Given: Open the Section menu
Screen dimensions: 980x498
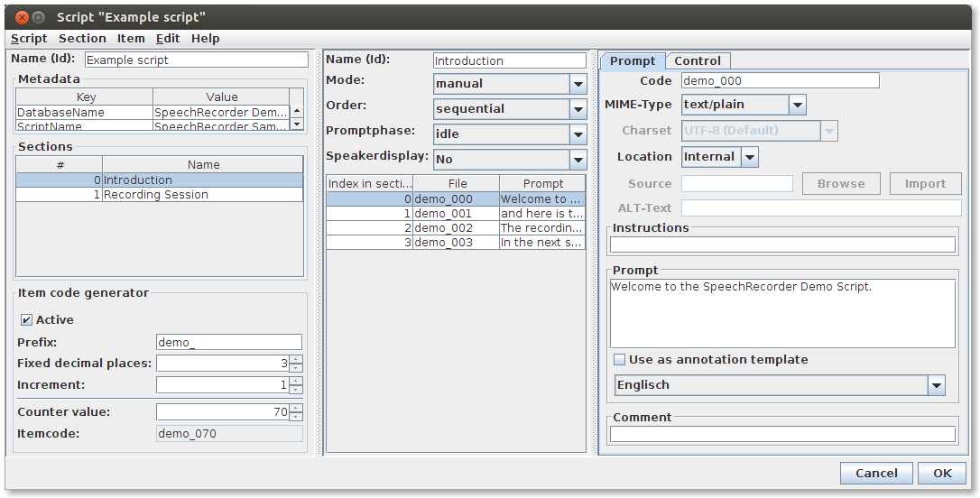Looking at the screenshot, I should pos(82,39).
